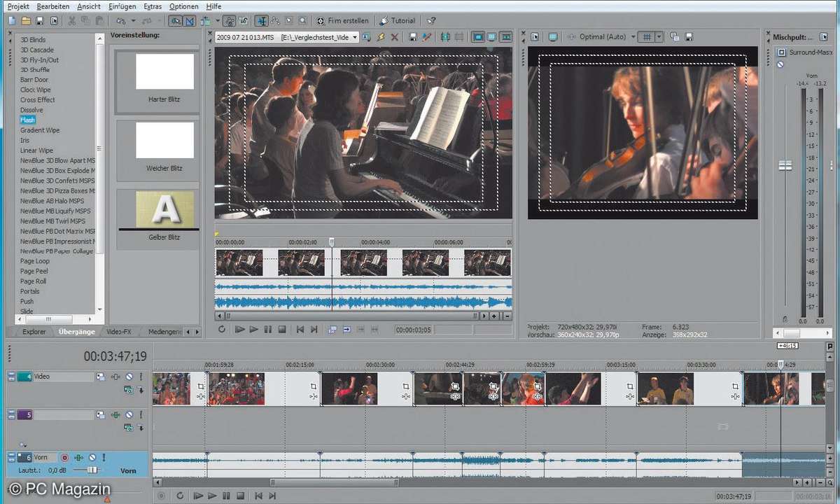This screenshot has height=504, width=840.
Task: Open the undo history dropdown arrow
Action: tap(133, 21)
